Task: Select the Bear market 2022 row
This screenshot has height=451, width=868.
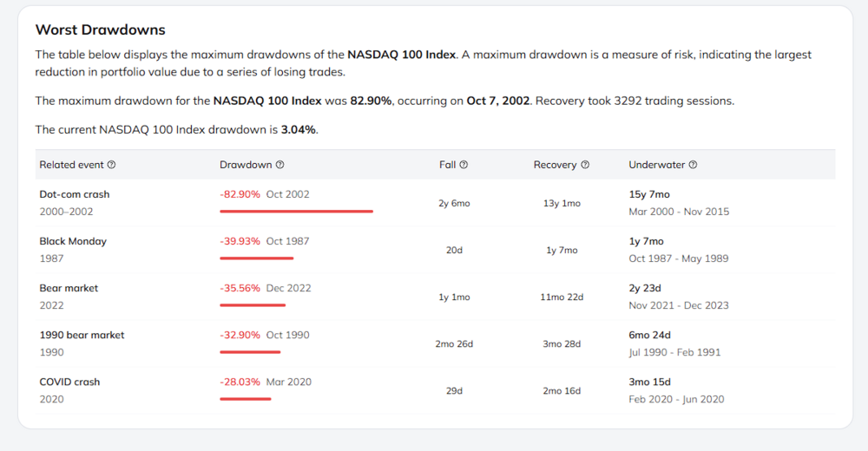Action: click(x=435, y=297)
